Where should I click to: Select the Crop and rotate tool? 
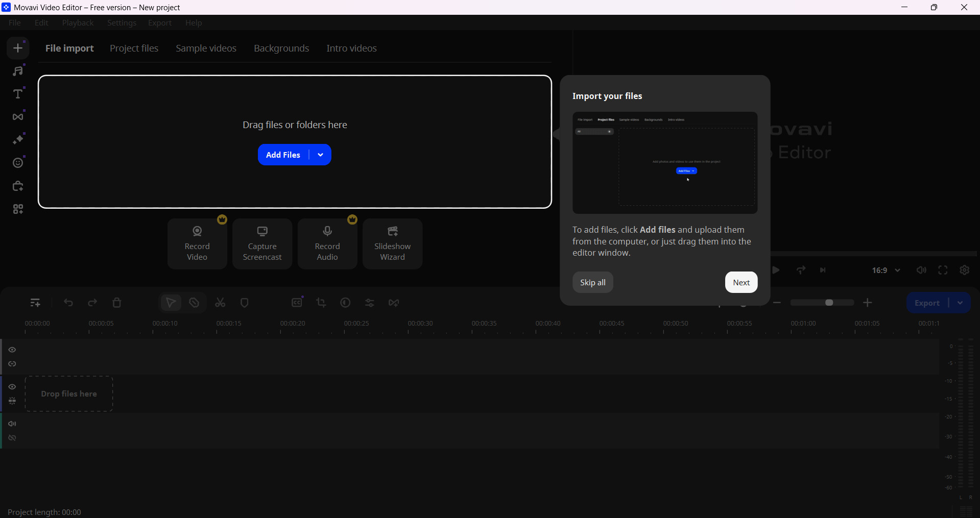click(x=321, y=303)
